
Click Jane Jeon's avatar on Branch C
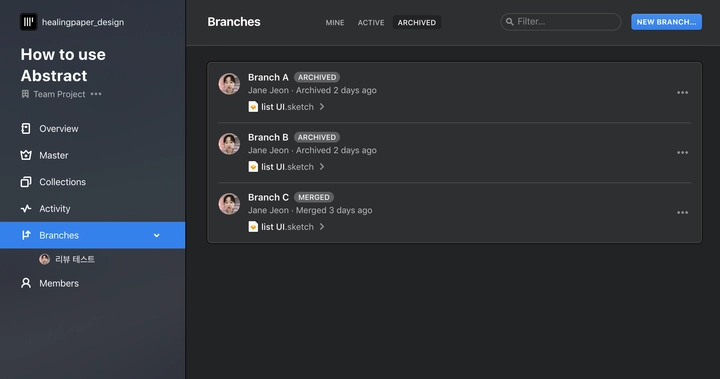click(229, 204)
